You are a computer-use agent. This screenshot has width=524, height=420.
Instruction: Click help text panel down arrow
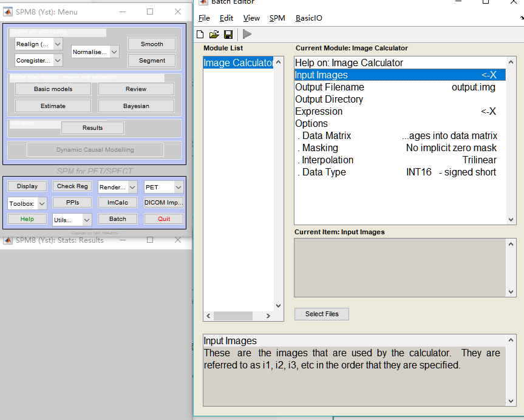[511, 401]
